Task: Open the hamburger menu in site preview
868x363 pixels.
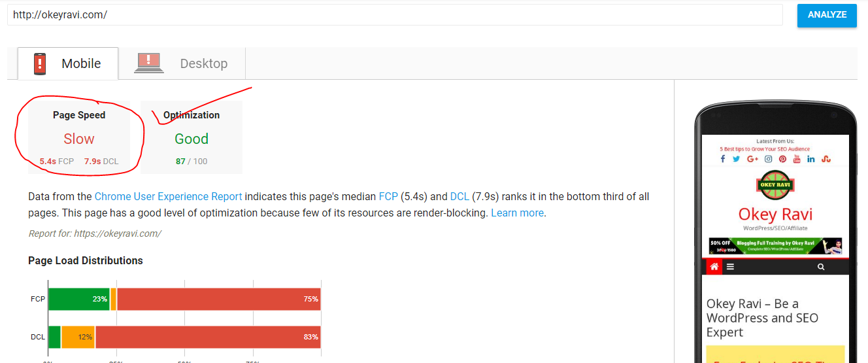Action: [x=730, y=267]
